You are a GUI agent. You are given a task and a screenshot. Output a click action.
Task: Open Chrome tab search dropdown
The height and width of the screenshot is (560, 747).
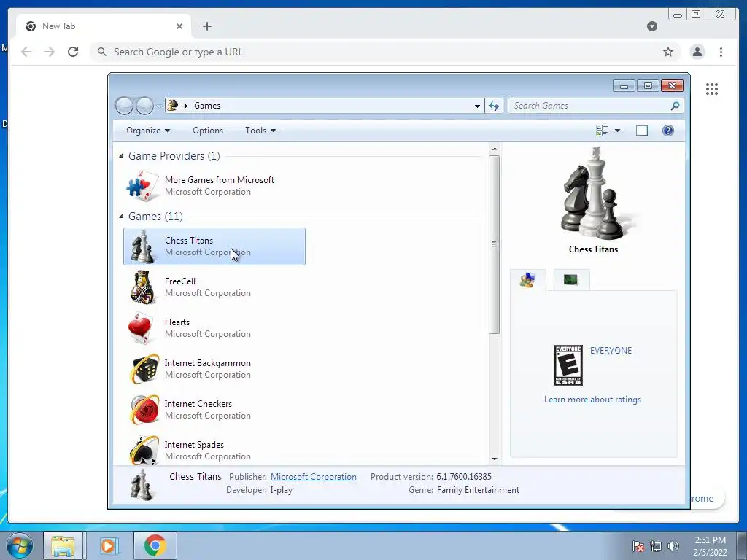(x=651, y=26)
